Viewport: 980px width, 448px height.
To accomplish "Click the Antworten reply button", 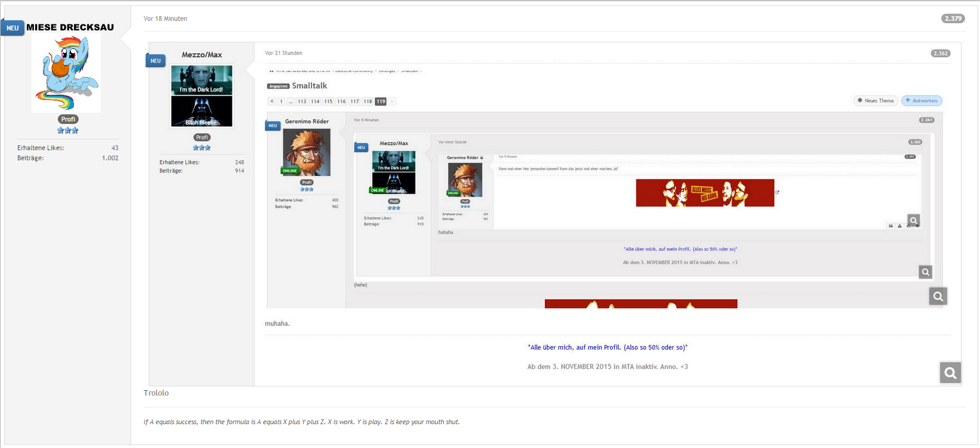I will pyautogui.click(x=922, y=101).
